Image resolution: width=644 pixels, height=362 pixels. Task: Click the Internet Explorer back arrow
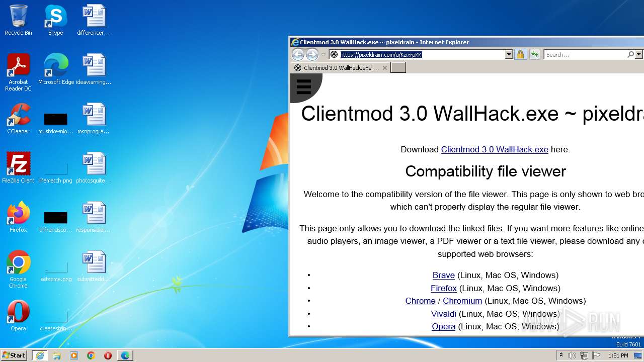[298, 54]
